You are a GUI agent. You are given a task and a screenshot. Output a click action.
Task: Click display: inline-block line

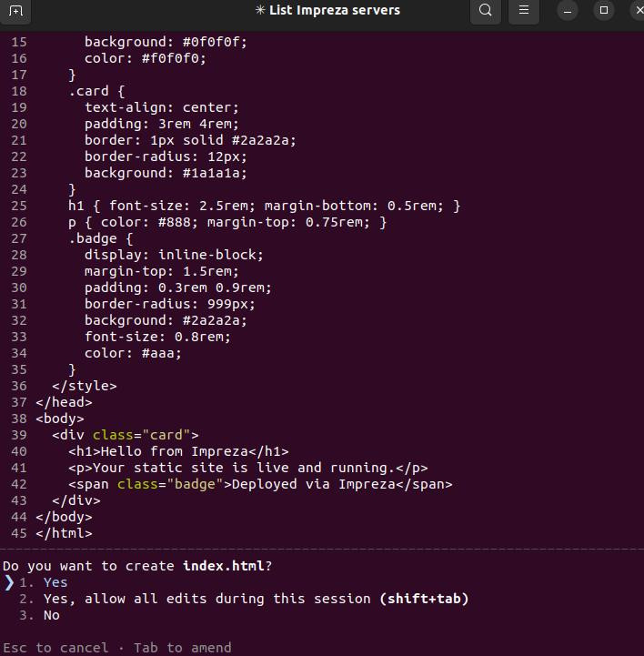(174, 255)
